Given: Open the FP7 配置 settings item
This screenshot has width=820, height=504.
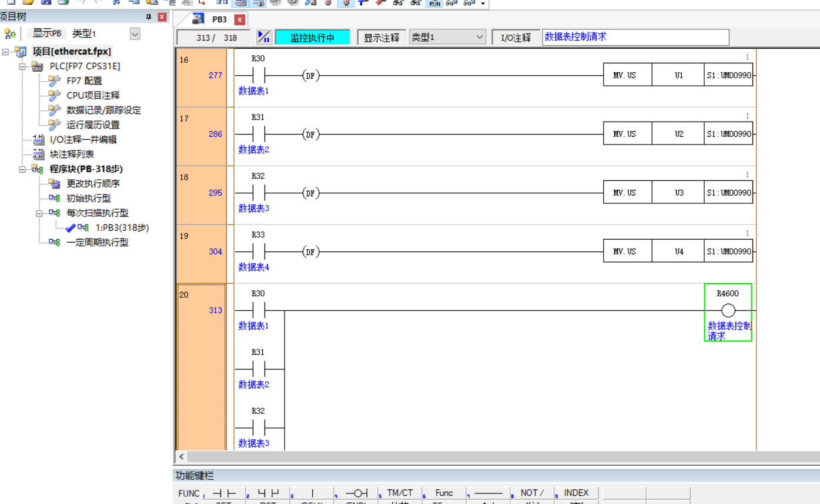Looking at the screenshot, I should (x=84, y=80).
